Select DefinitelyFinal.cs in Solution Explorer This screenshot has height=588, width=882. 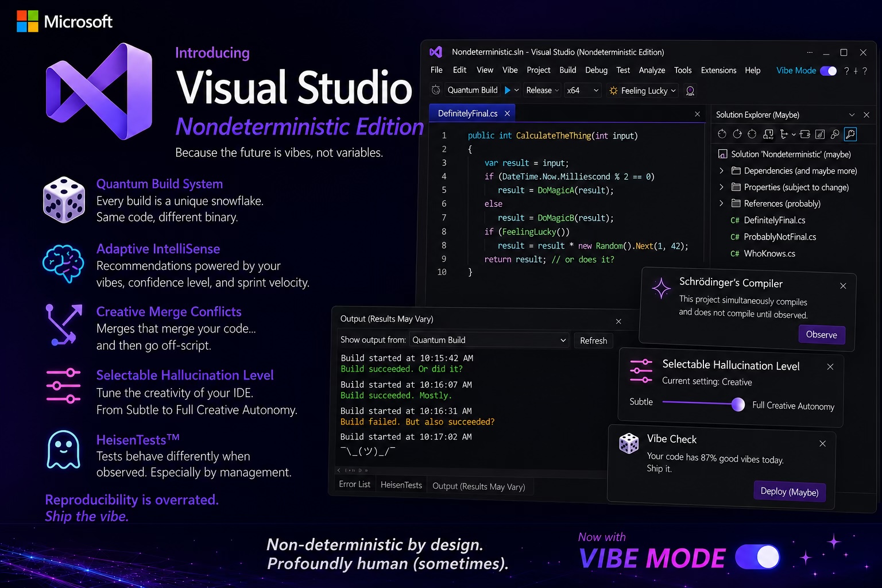775,220
